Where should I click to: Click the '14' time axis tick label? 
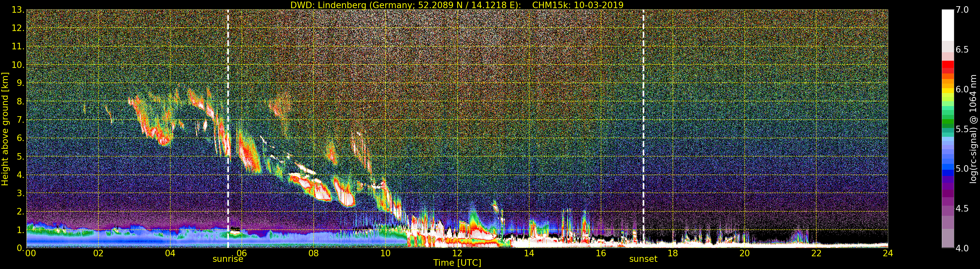[x=529, y=253]
